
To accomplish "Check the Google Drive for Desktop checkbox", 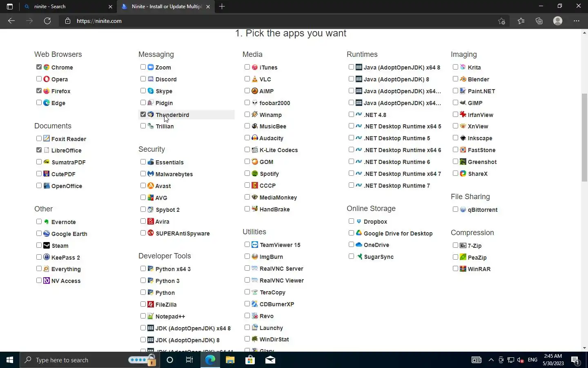I will coord(351,233).
